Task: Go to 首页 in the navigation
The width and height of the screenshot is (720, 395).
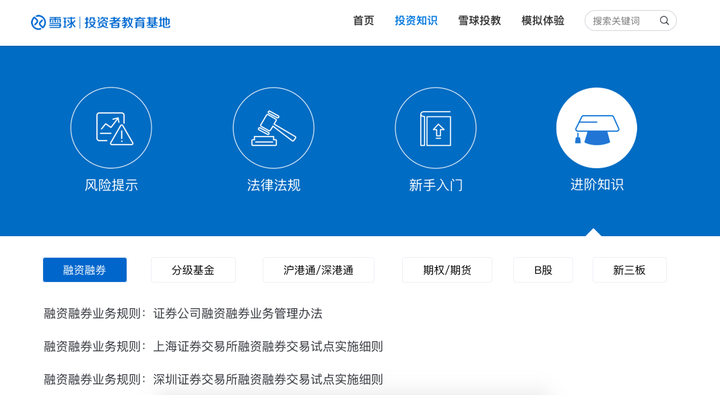Action: [x=364, y=21]
